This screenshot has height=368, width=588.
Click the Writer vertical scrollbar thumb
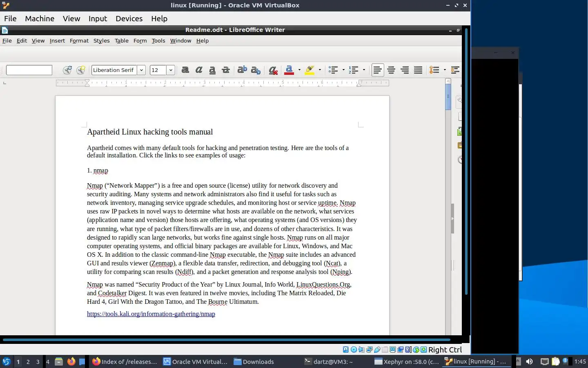point(448,96)
